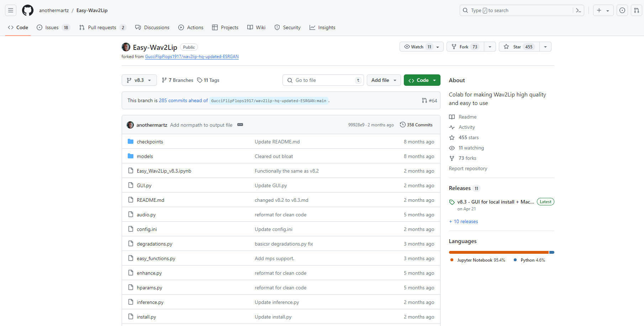The image size is (644, 326).
Task: Expand the green Code dropdown
Action: click(x=422, y=80)
